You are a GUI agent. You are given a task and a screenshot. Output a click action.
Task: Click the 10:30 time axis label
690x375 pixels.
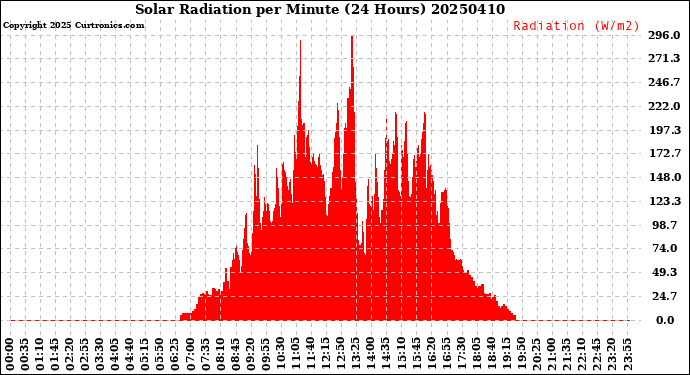tap(281, 355)
